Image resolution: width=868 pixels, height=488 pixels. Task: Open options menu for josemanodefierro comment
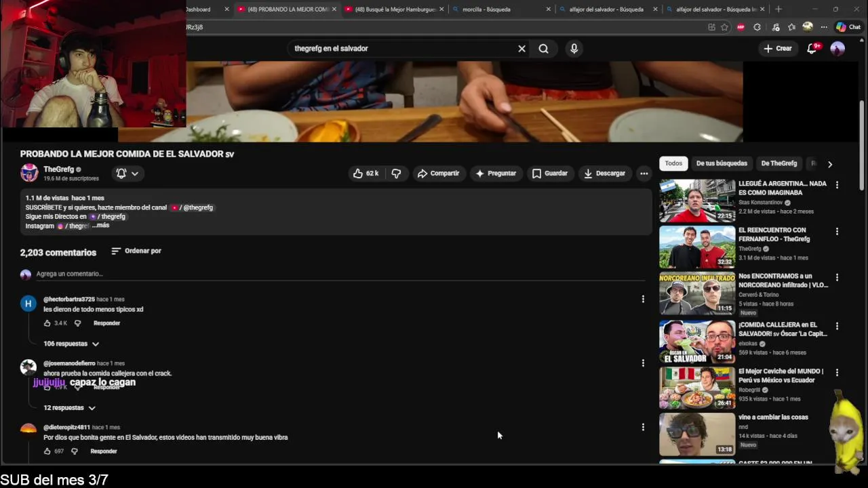coord(643,363)
